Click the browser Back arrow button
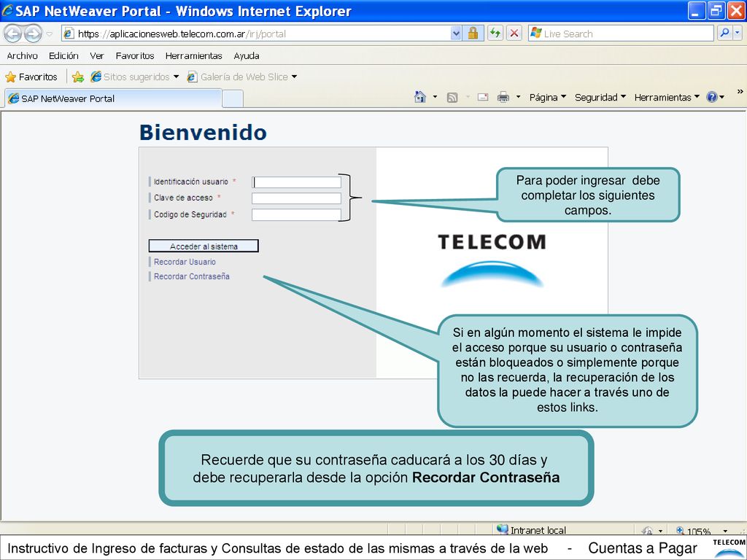This screenshot has height=560, width=747. click(x=13, y=34)
